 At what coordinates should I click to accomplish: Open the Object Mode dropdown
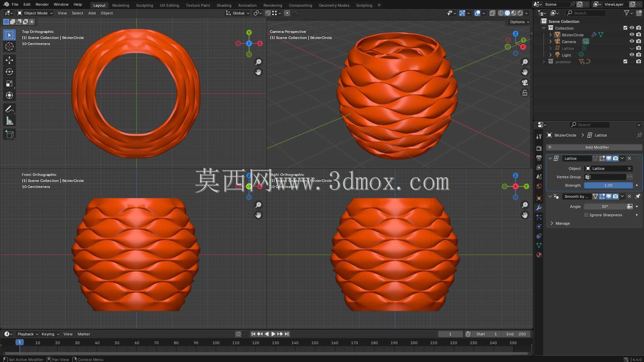pos(35,13)
